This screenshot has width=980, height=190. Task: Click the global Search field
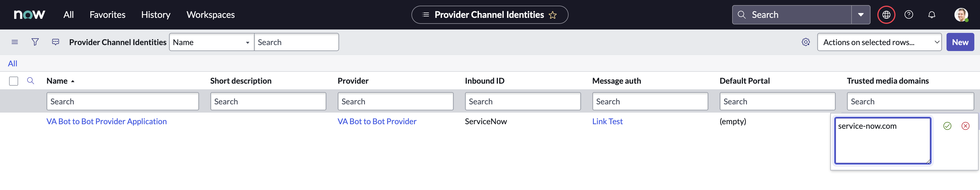(x=791, y=14)
